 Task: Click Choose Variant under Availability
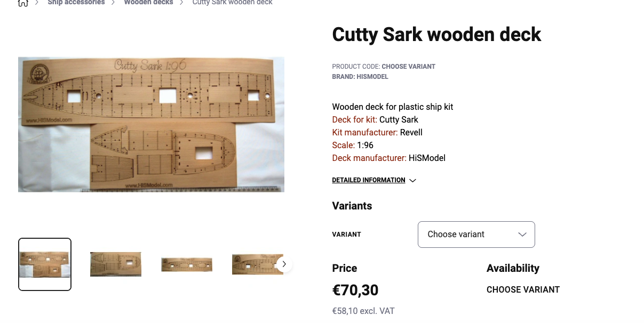(523, 290)
